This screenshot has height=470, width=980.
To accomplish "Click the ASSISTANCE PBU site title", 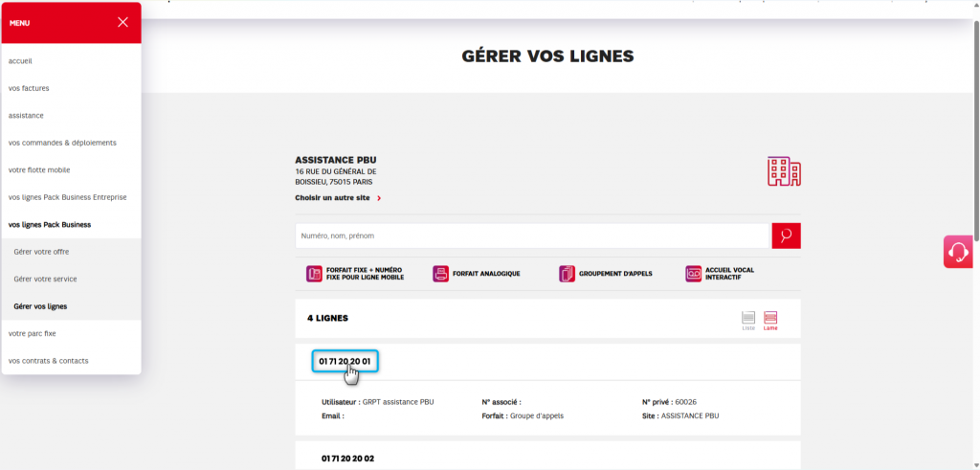I will click(336, 160).
